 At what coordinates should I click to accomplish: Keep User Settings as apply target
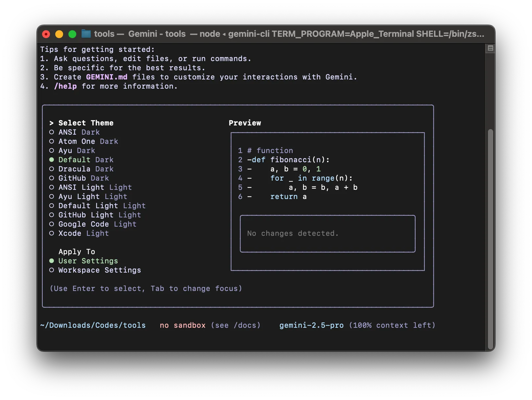(x=88, y=261)
